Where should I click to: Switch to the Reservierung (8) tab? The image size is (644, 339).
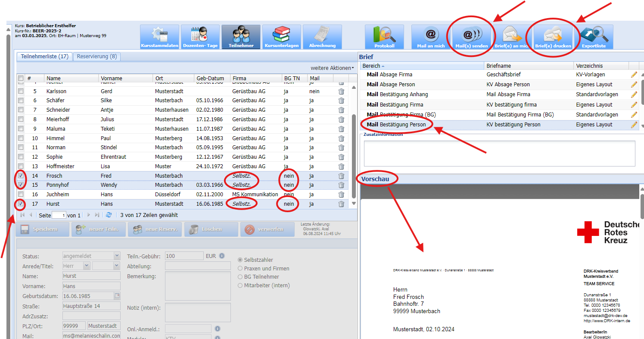coord(96,56)
